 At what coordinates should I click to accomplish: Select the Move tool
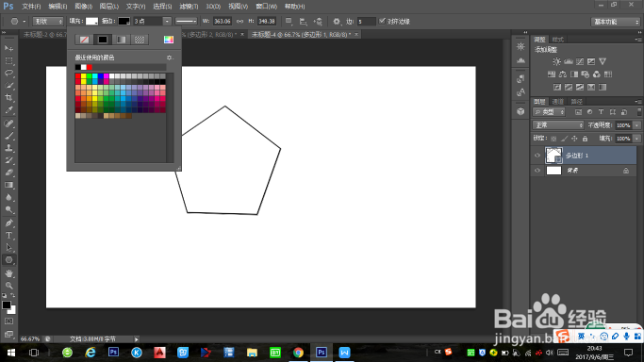point(8,48)
